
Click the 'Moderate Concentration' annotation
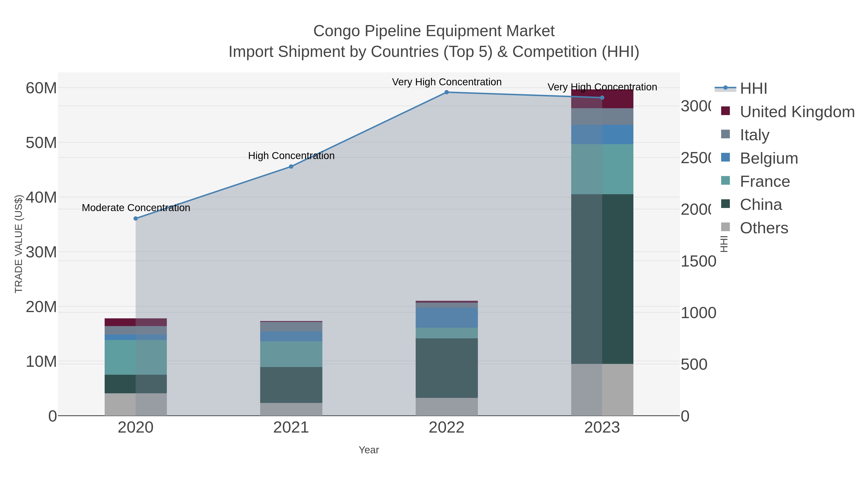[136, 208]
